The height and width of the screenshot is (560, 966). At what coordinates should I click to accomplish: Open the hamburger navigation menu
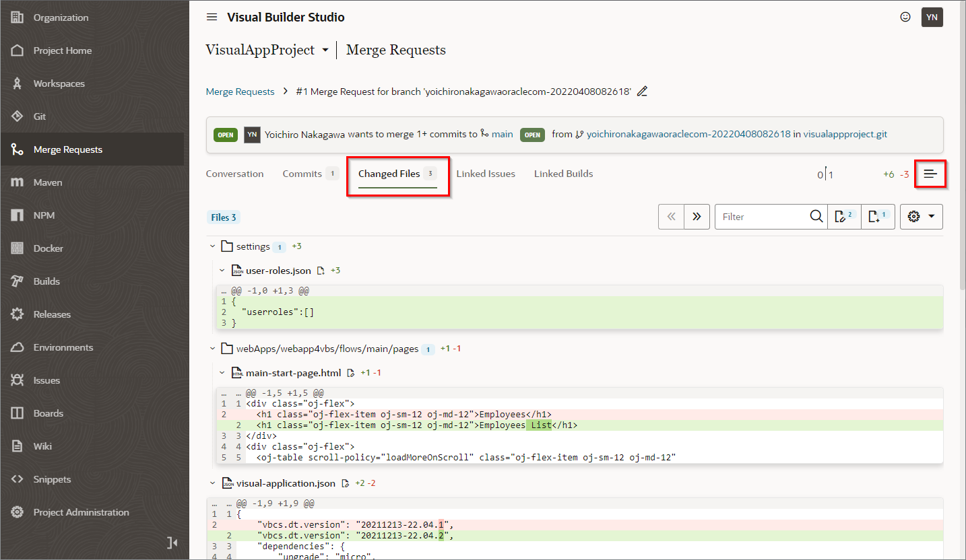click(212, 17)
